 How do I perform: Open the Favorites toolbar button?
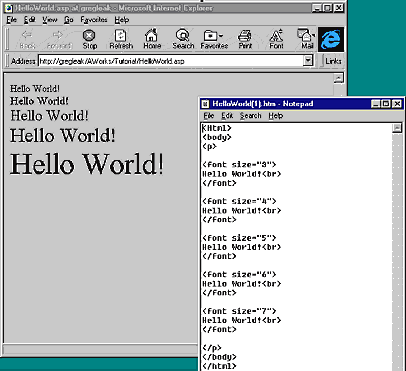point(214,39)
